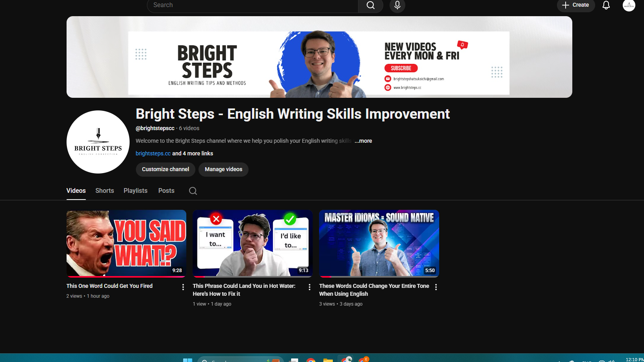Screen dimensions: 644x362
Task: Search within the channel using the tab-row magnifier
Action: 193,191
